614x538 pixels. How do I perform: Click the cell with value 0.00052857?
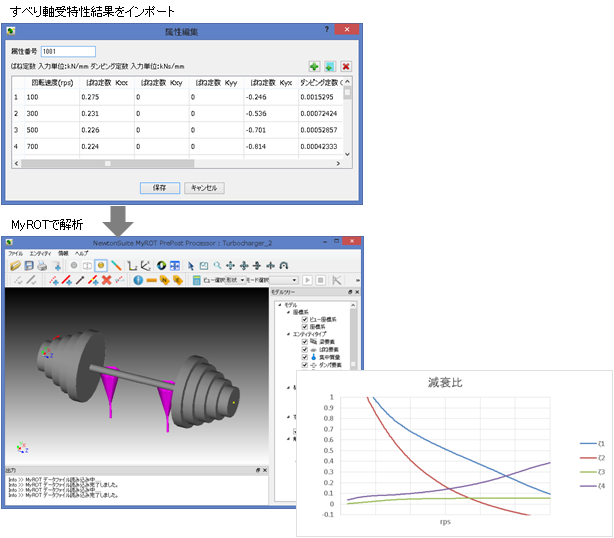pyautogui.click(x=321, y=130)
